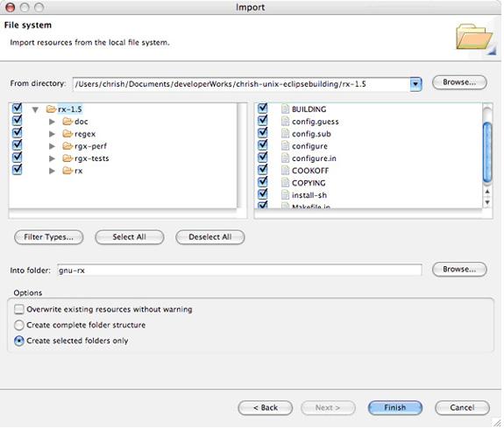Click the install-sh file icon

coord(285,195)
